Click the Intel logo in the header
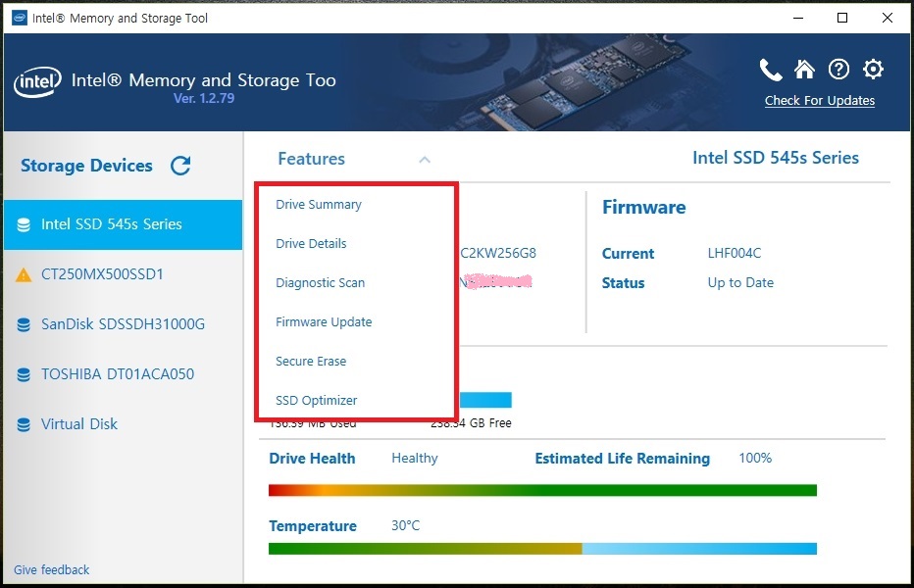914x588 pixels. tap(37, 82)
